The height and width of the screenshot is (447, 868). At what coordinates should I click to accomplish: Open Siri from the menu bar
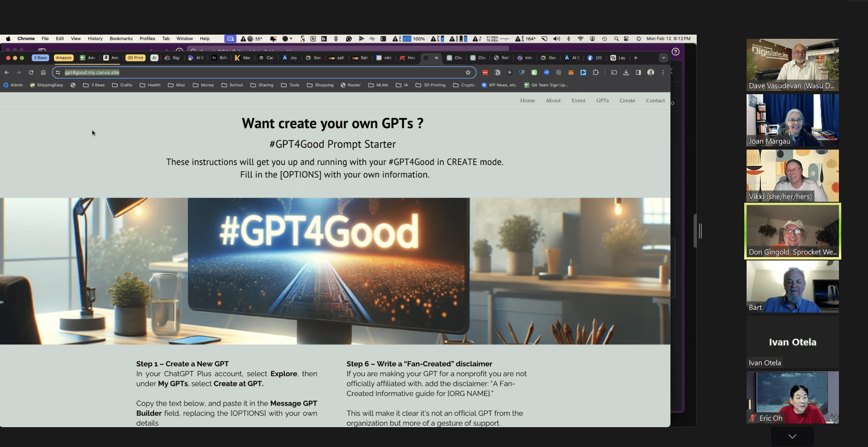click(639, 39)
